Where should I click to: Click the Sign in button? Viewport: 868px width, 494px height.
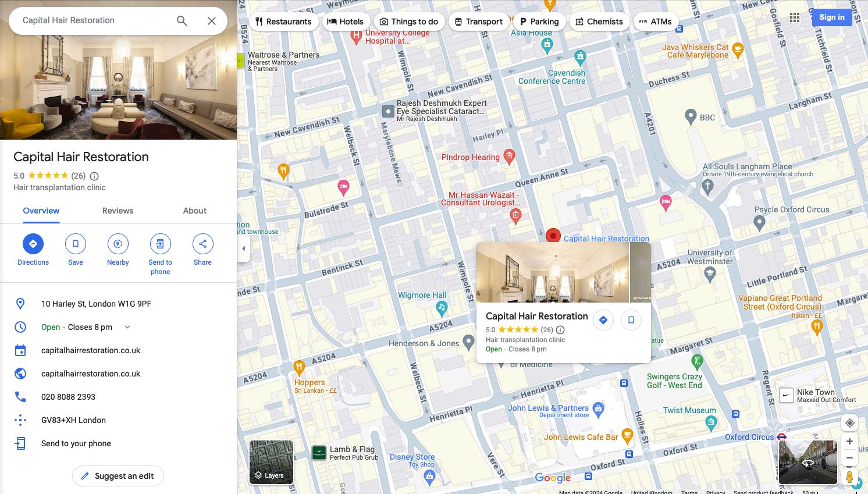pos(832,17)
